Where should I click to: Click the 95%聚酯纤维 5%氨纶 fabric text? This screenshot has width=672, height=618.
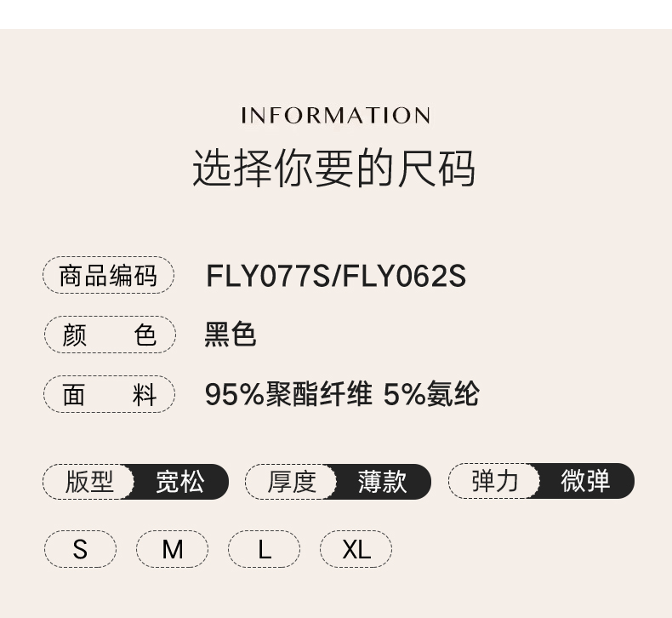point(341,394)
